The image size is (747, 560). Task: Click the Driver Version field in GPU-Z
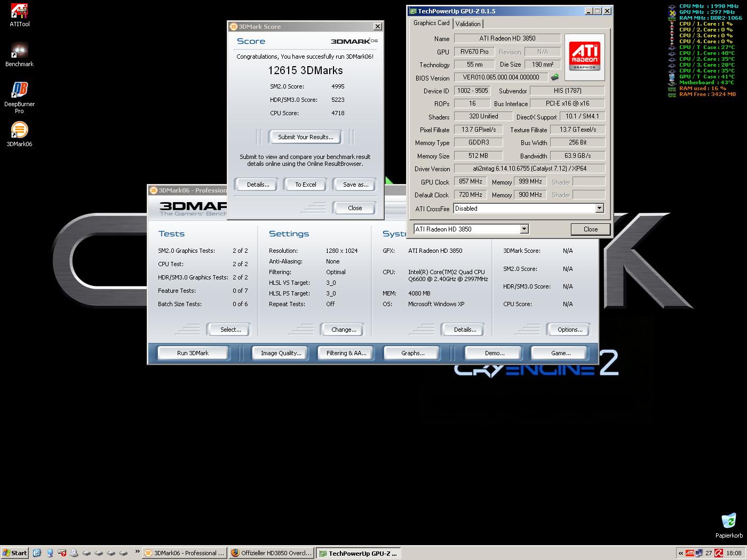529,169
